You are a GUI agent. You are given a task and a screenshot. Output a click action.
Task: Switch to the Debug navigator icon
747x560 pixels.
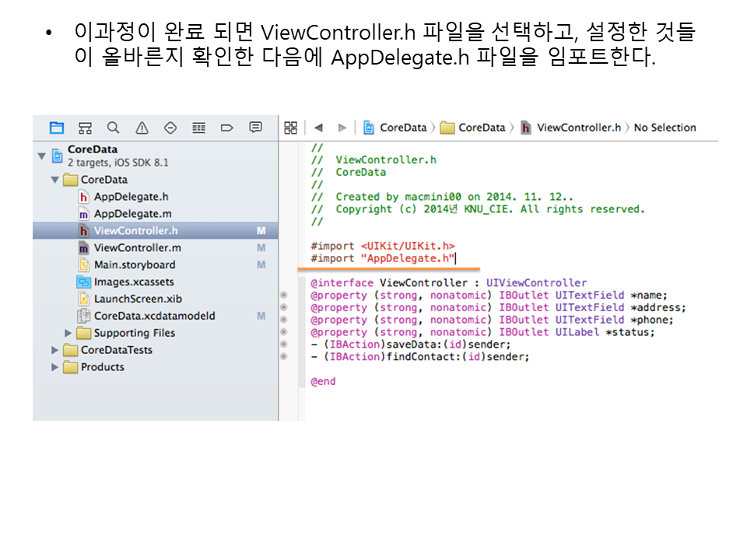198,128
